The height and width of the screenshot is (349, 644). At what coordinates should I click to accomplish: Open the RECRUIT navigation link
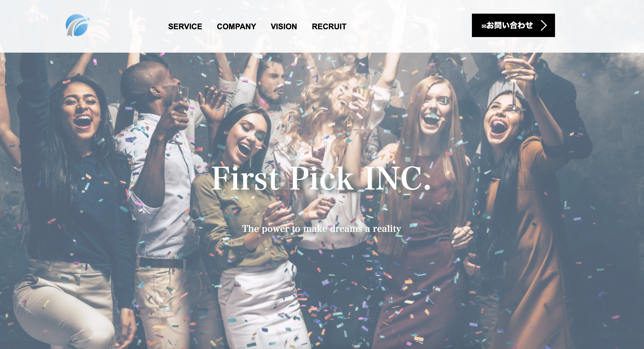point(329,26)
